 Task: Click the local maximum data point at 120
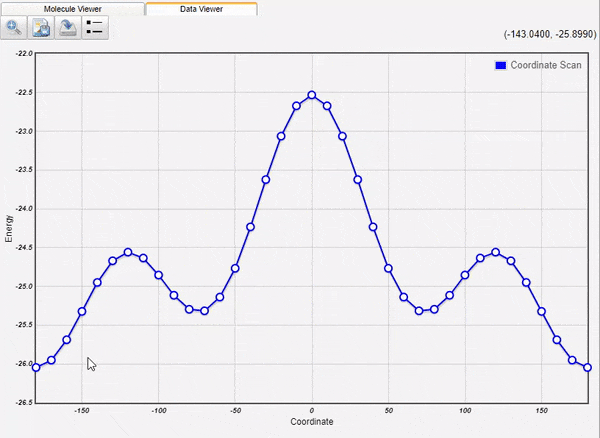click(496, 252)
